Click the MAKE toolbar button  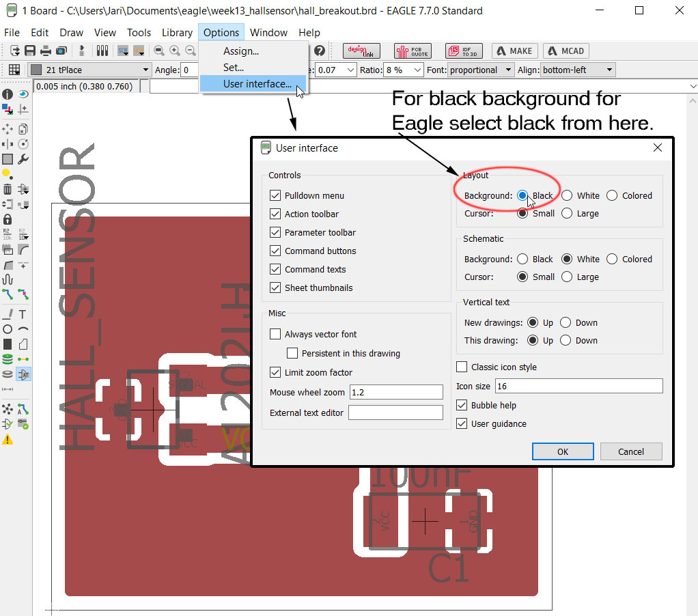[514, 51]
